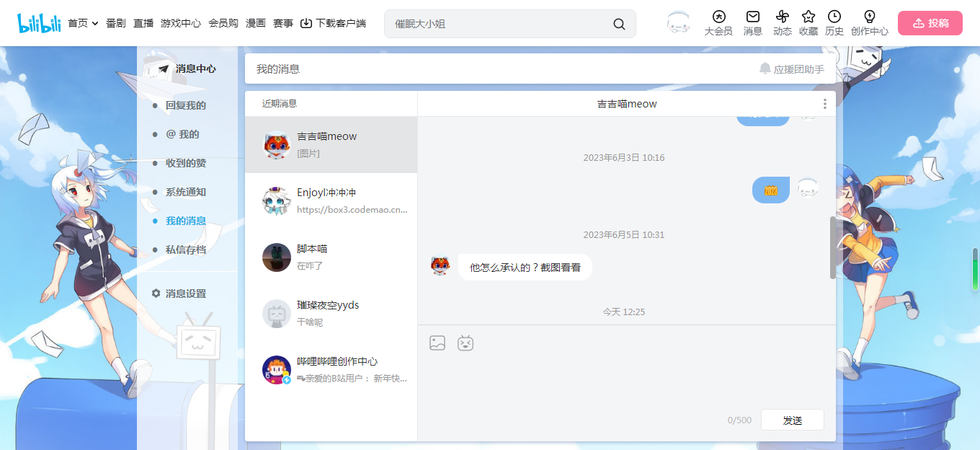Open conversation with 哔哩哔哩创作中心
980x450 pixels.
click(x=331, y=370)
